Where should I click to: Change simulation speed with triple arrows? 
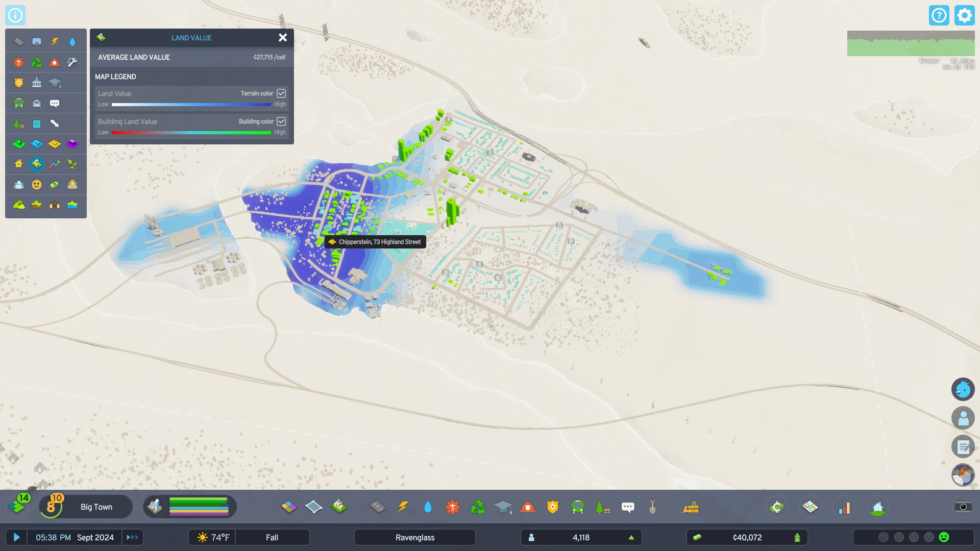point(132,537)
